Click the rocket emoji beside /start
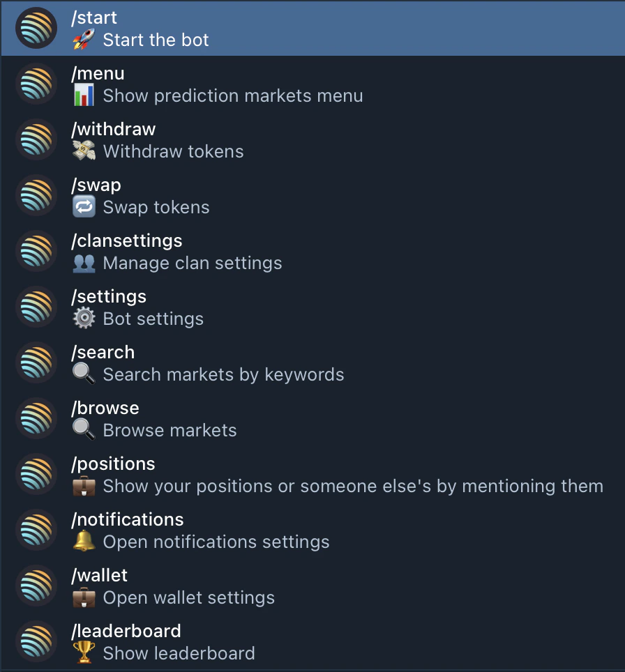625x672 pixels. (84, 40)
